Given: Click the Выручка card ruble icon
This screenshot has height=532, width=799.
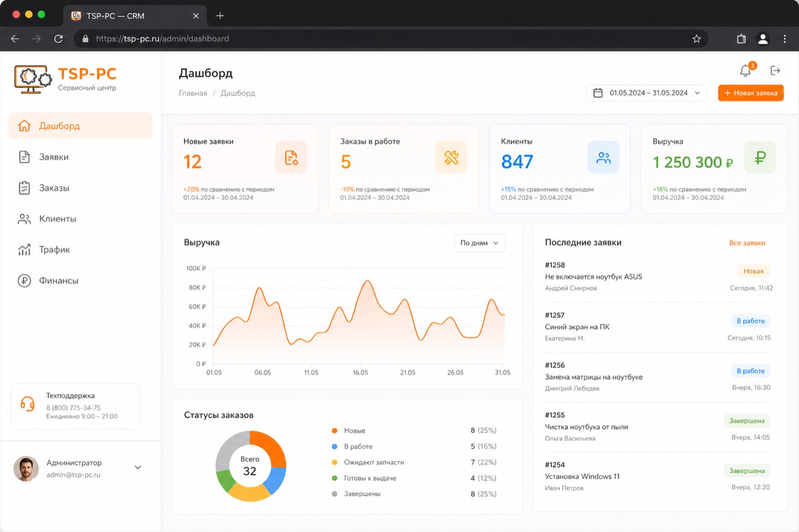Looking at the screenshot, I should click(760, 157).
